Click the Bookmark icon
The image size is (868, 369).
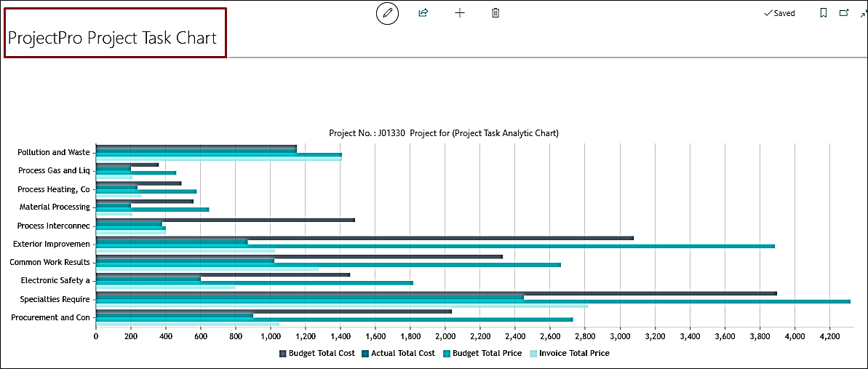(824, 13)
